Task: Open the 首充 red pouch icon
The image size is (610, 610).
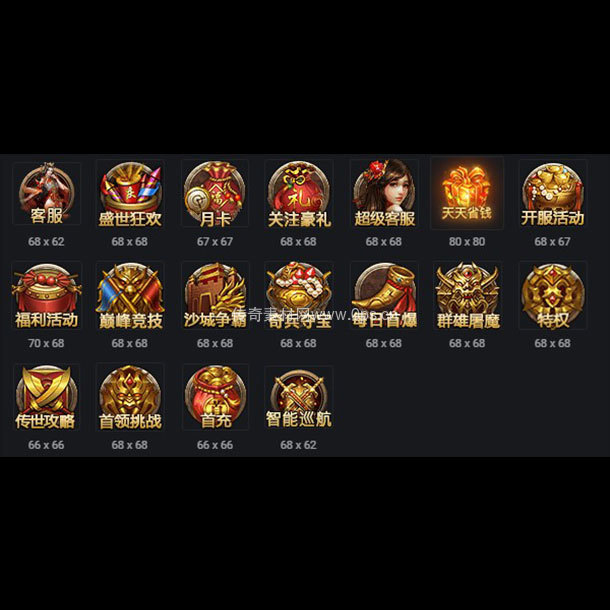Action: [x=215, y=397]
